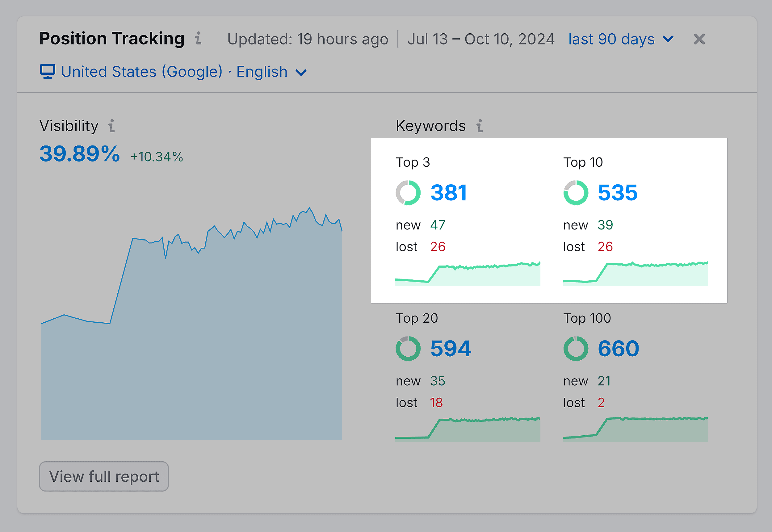Open the United States (Google) location selector

(142, 71)
